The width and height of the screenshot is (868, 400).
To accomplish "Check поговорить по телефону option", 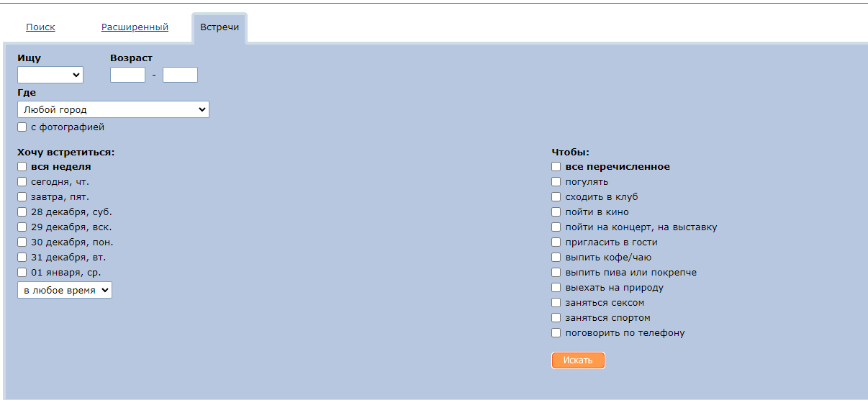I will click(x=556, y=333).
